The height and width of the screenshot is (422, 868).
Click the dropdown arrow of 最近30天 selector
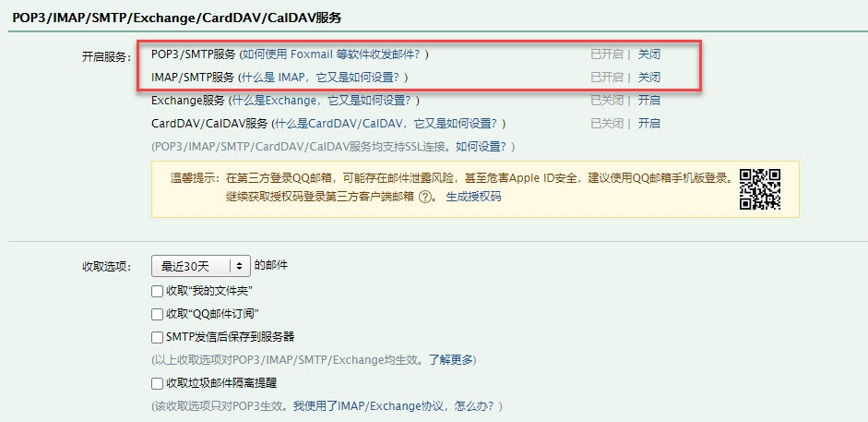(x=239, y=266)
